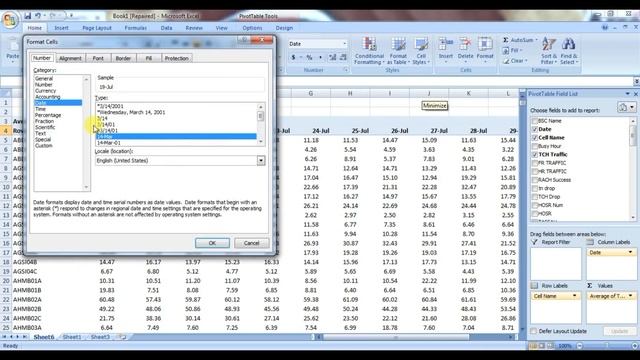The image size is (640, 360).
Task: Click the Decrease Decimal icon
Action: point(343,58)
